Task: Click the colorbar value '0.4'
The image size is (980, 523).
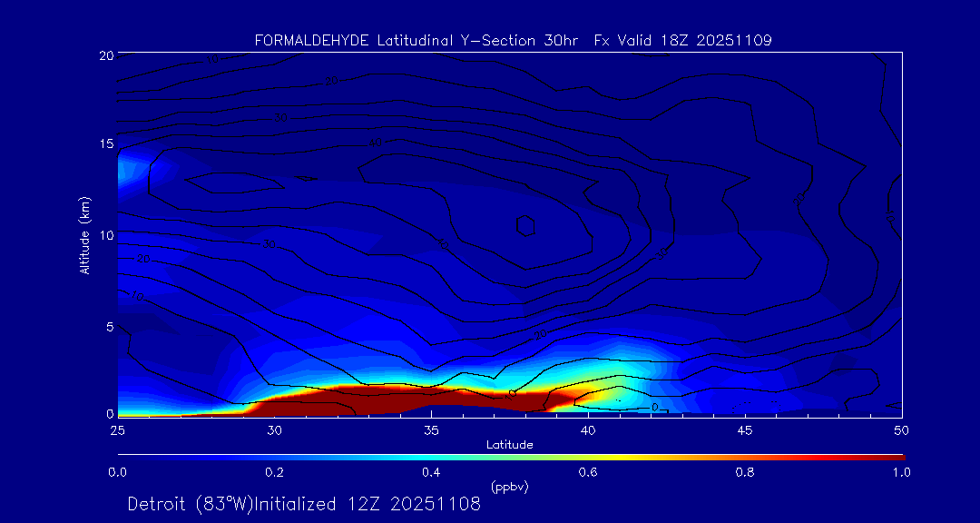Action: click(x=431, y=472)
